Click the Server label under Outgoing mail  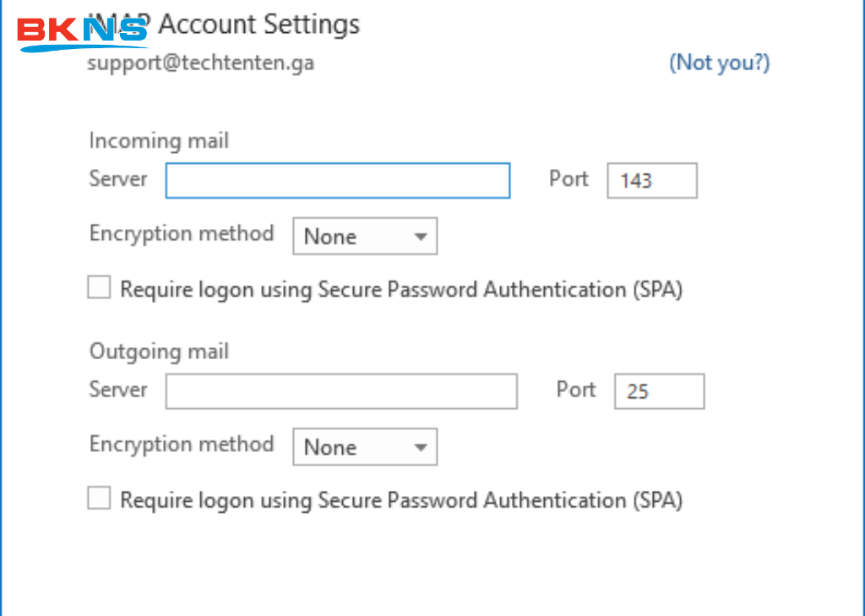click(x=118, y=390)
